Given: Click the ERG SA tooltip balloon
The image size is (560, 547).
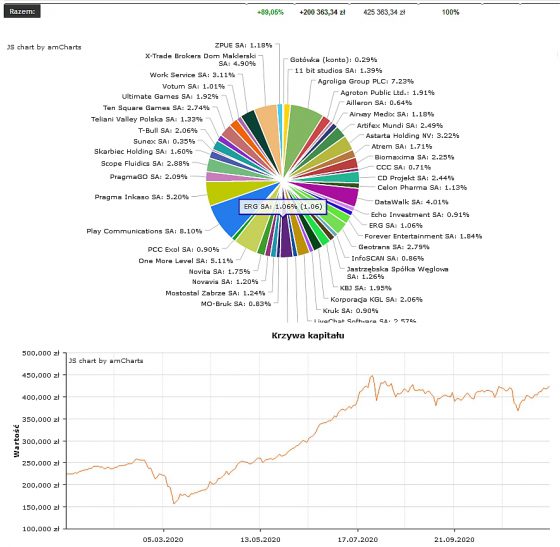Looking at the screenshot, I should (282, 207).
